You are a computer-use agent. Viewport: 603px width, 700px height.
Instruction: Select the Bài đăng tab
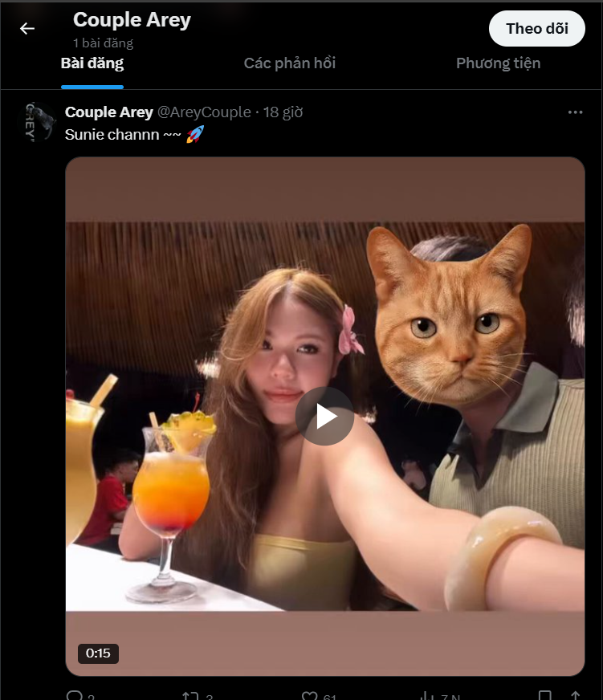click(x=91, y=63)
